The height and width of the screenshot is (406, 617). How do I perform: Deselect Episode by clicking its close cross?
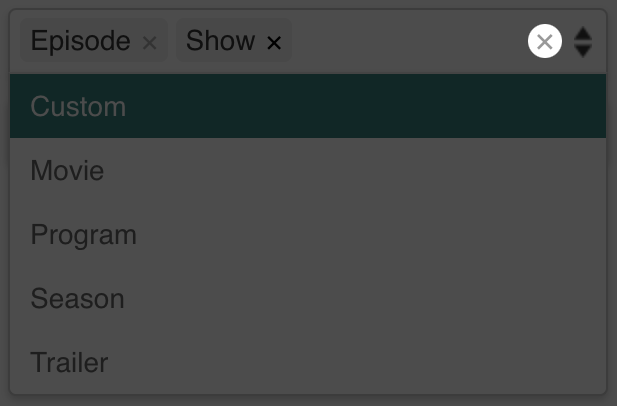tap(150, 42)
